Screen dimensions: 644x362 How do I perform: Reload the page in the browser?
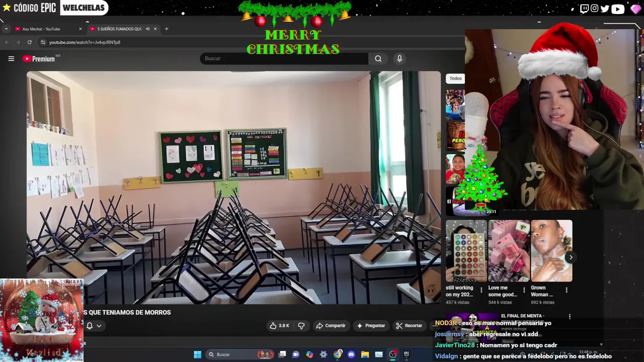coord(30,42)
